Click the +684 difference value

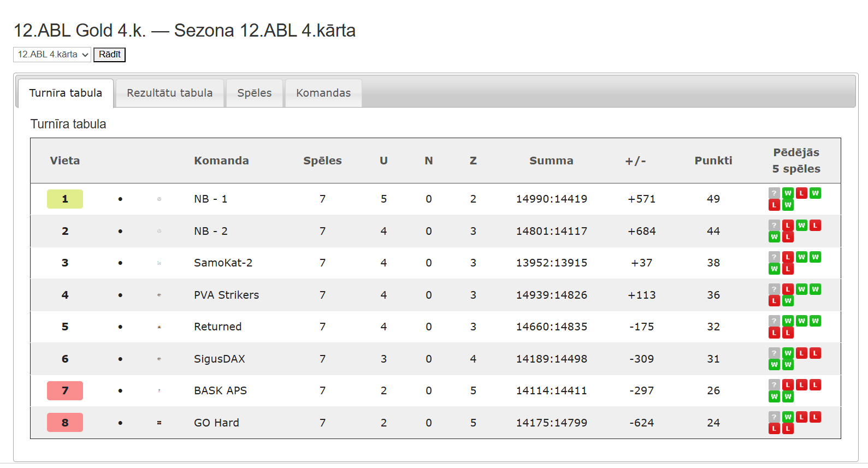click(x=641, y=231)
